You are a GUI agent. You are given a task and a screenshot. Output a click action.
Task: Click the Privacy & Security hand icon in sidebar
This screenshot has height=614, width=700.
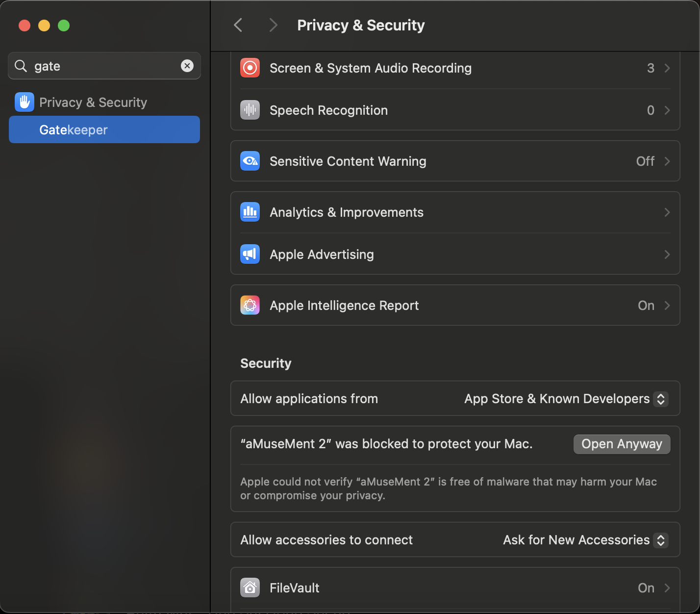coord(25,102)
